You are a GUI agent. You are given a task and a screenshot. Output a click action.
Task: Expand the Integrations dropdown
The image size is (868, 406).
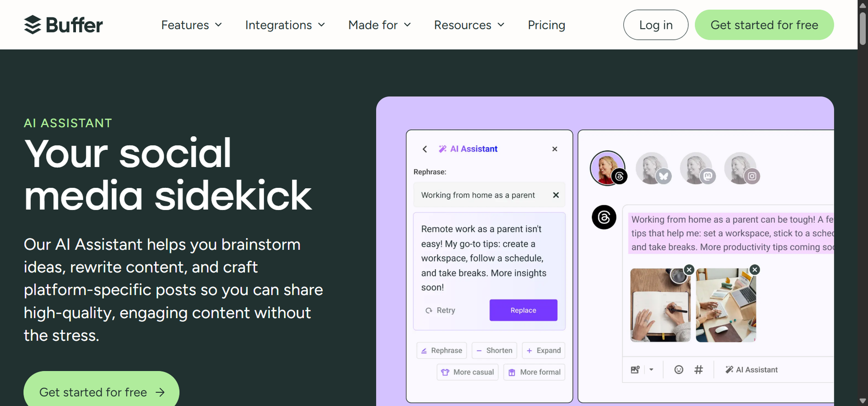click(285, 25)
